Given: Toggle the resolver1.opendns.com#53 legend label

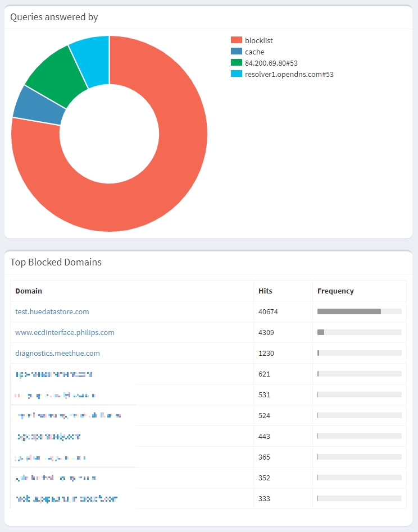Looking at the screenshot, I should tap(289, 74).
